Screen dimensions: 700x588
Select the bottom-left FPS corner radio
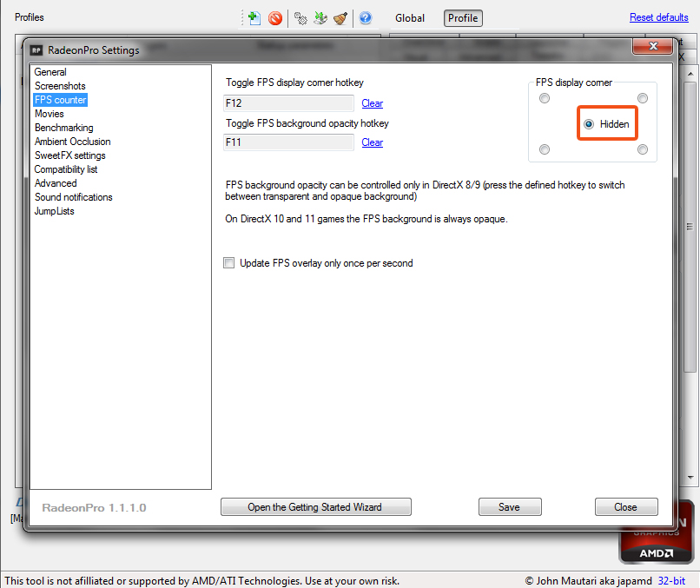point(545,149)
